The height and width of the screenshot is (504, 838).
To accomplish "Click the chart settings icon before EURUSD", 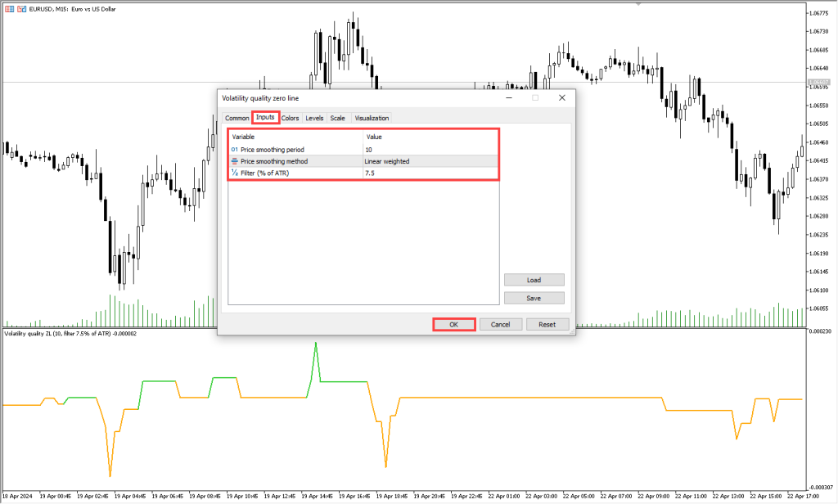I will click(x=21, y=9).
